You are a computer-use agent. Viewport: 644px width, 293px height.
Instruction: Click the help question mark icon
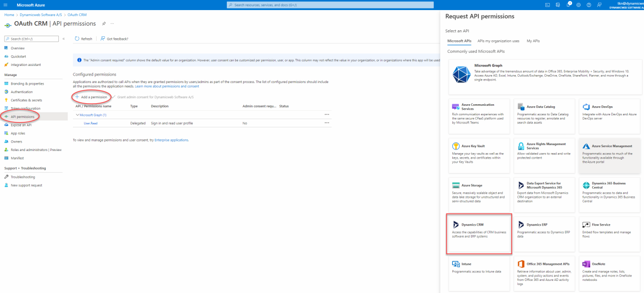click(589, 5)
